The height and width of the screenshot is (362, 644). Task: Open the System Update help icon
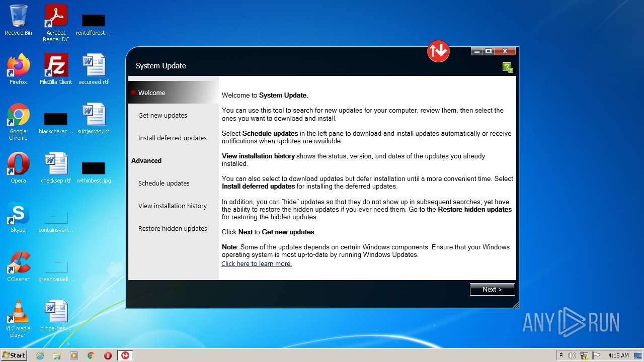point(508,67)
